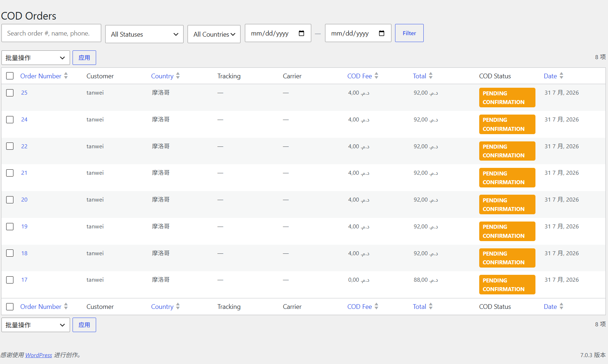
Task: Check the box for order 17
Action: tap(10, 280)
